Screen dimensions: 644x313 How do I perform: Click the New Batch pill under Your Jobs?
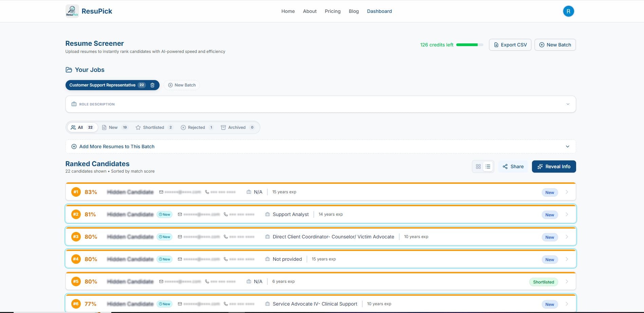coord(182,85)
